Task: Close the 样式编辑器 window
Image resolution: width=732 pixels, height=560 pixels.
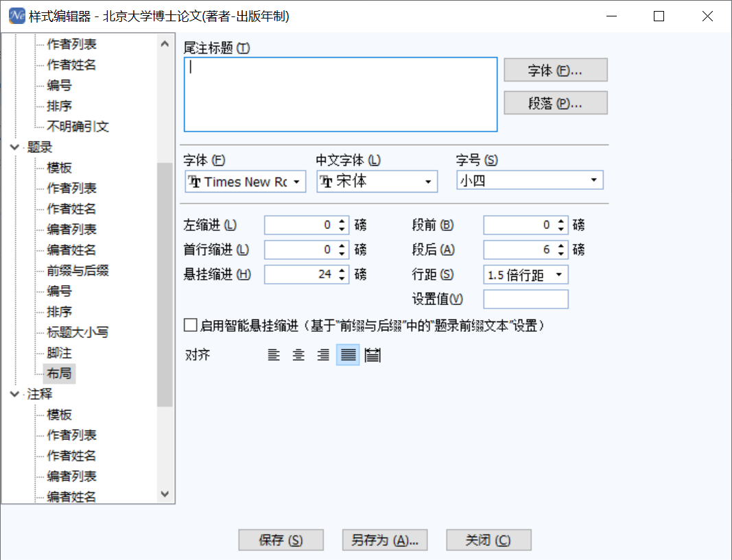Action: (x=707, y=16)
